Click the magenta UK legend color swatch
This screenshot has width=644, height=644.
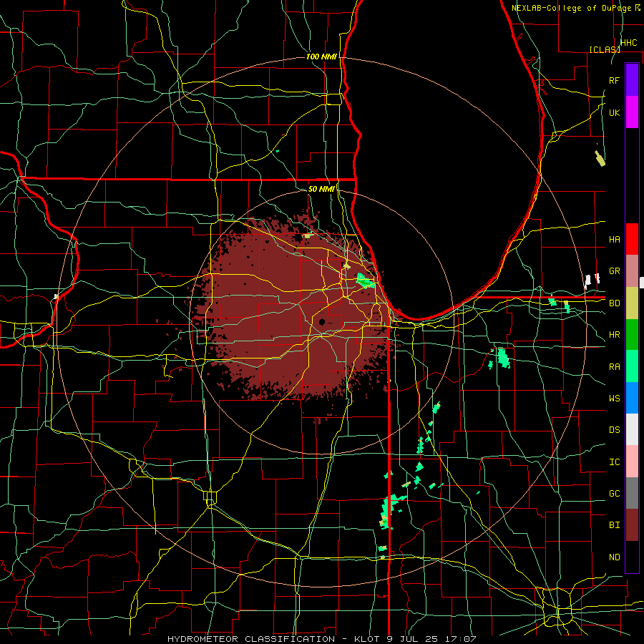click(632, 112)
